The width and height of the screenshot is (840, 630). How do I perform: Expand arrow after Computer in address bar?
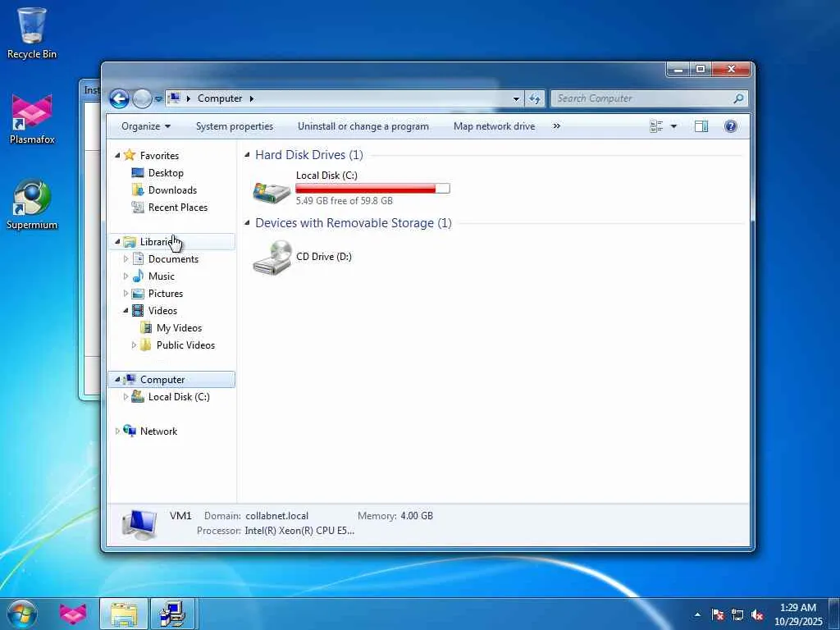click(x=251, y=98)
